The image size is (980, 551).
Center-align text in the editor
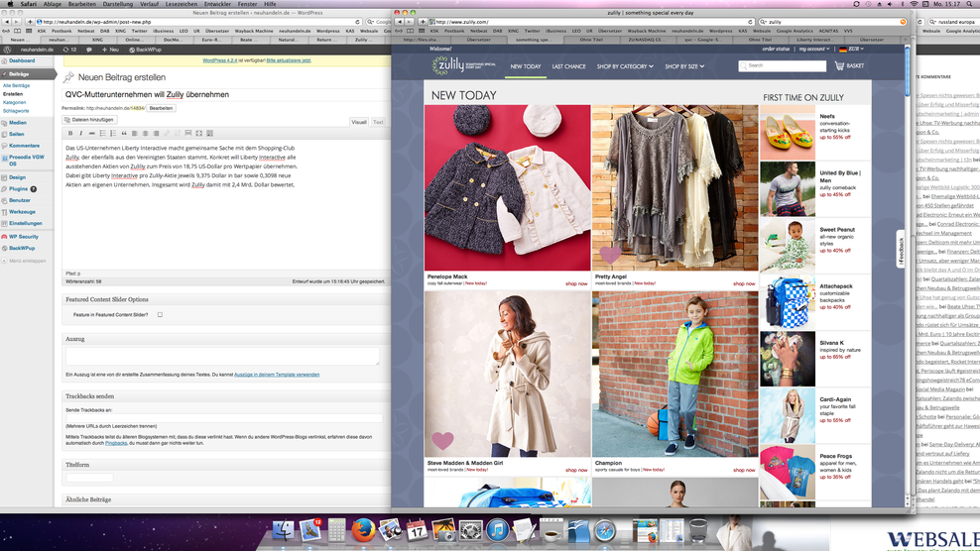[x=145, y=133]
